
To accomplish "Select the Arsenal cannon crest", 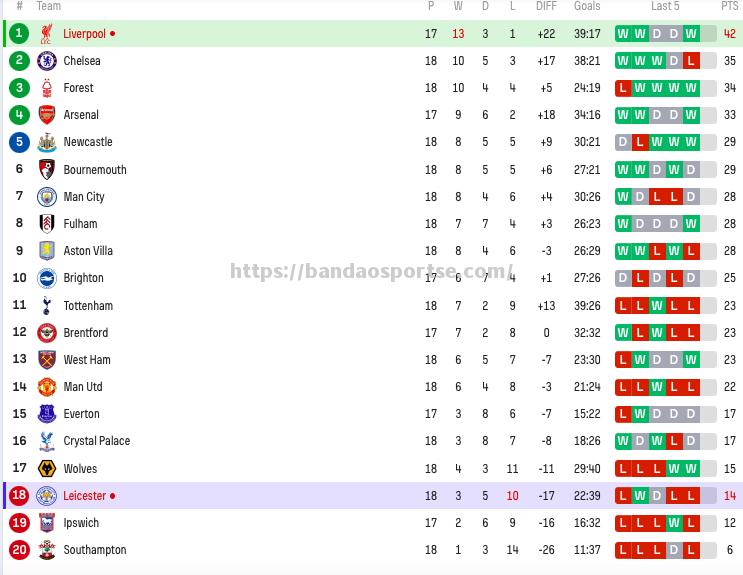I will point(46,115).
